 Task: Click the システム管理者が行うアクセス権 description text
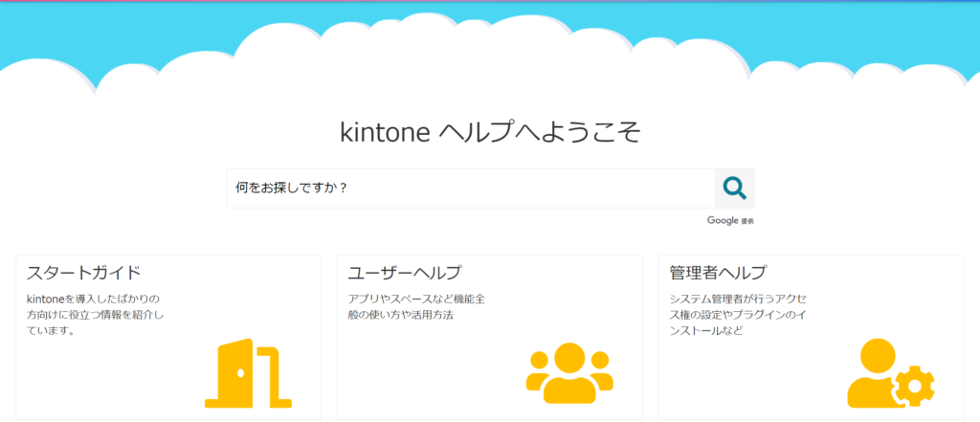(x=738, y=315)
